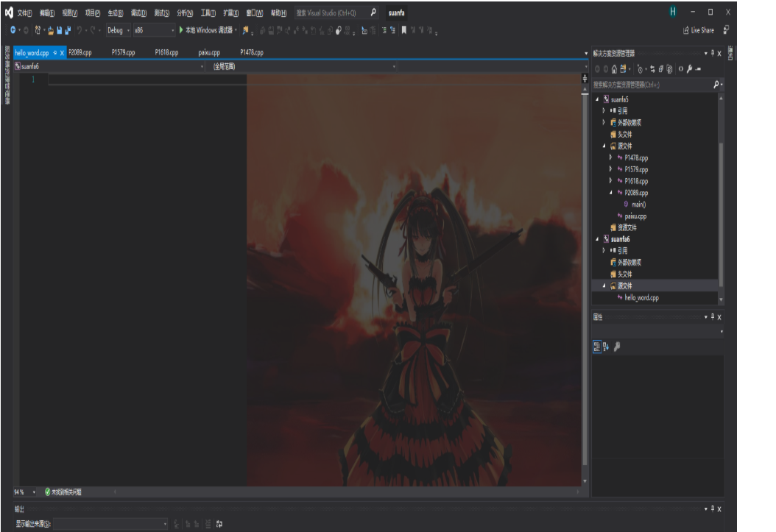Collapse the suanfa5 project node
Viewport: 776px width, 532px height.
coord(597,99)
